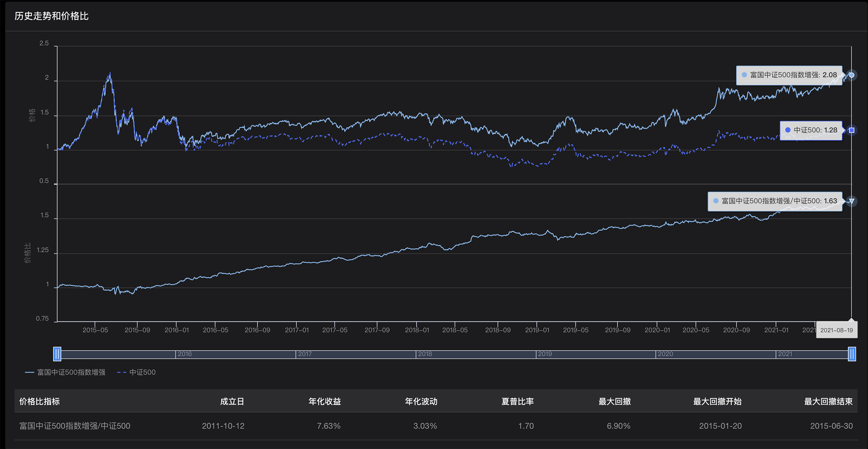Sort by the 年化收益 column header
868x449 pixels.
pos(324,401)
